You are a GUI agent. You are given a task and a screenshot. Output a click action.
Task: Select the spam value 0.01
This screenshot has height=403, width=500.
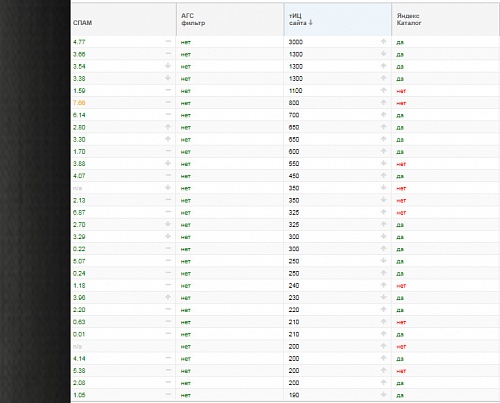(79, 334)
